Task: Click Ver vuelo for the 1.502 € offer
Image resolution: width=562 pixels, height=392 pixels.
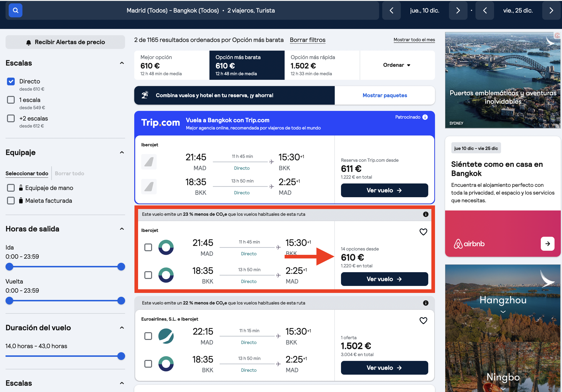Action: point(385,367)
